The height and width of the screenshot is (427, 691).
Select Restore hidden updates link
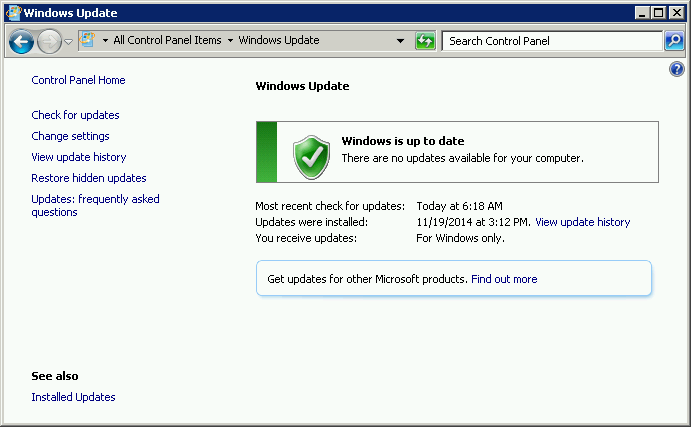(89, 178)
